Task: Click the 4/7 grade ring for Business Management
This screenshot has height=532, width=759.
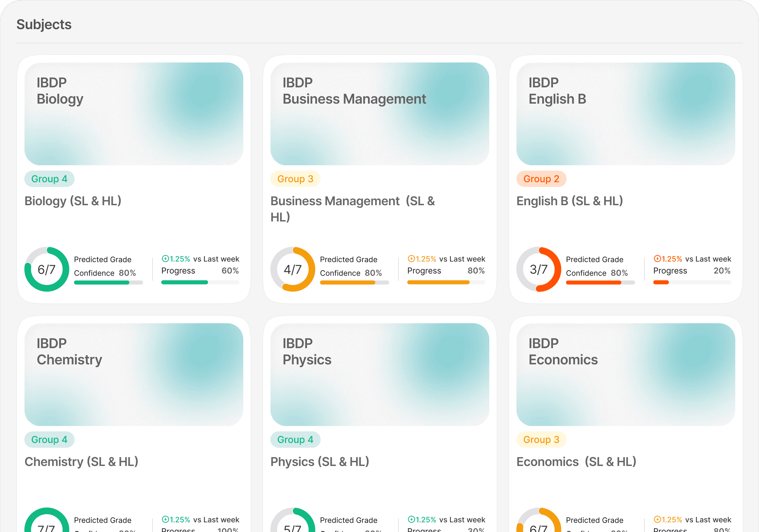Action: click(x=293, y=269)
